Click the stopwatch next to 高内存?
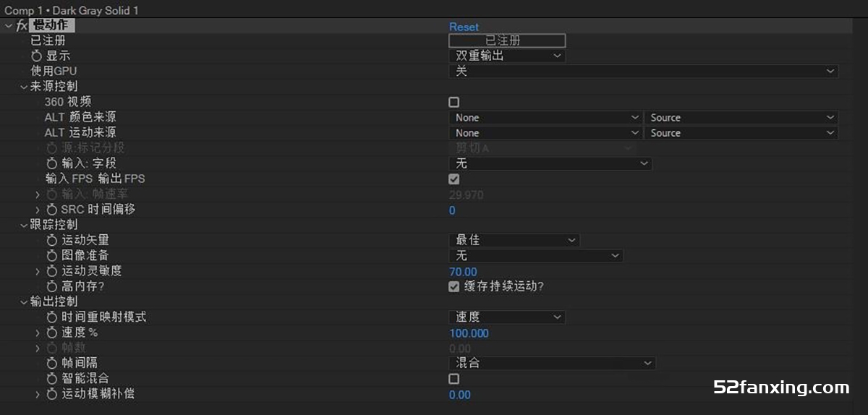This screenshot has height=415, width=868. tap(51, 287)
